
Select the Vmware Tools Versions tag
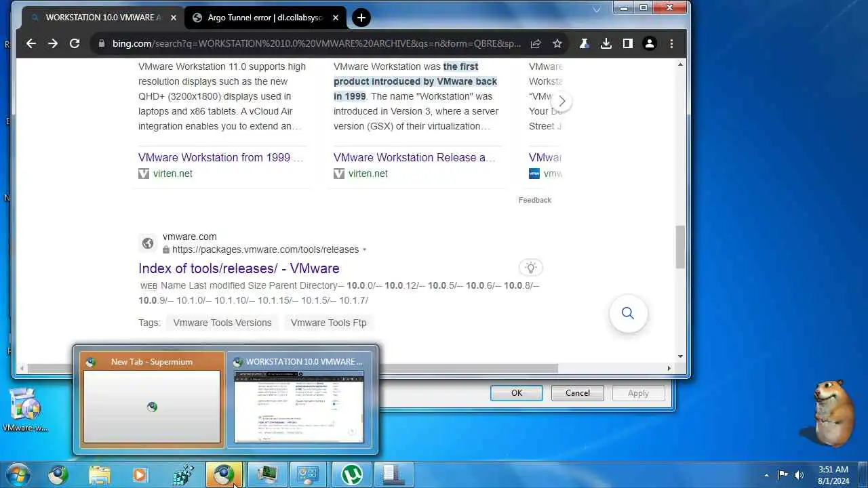click(x=222, y=323)
